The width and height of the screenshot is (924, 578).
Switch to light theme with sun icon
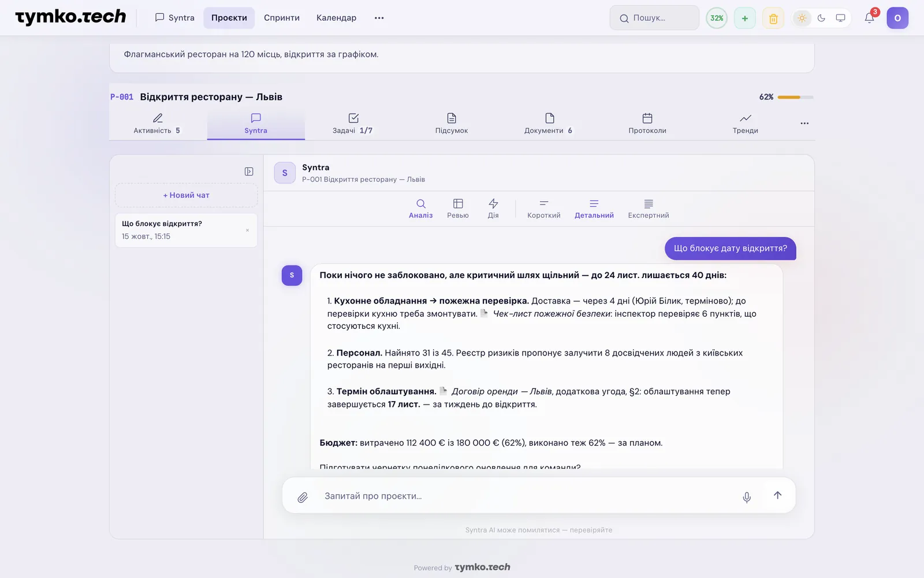click(x=802, y=18)
